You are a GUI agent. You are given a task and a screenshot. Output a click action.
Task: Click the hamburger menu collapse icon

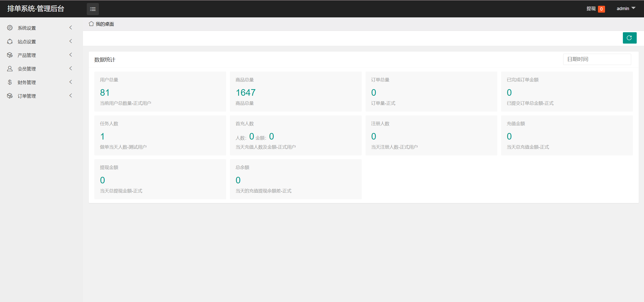(93, 9)
